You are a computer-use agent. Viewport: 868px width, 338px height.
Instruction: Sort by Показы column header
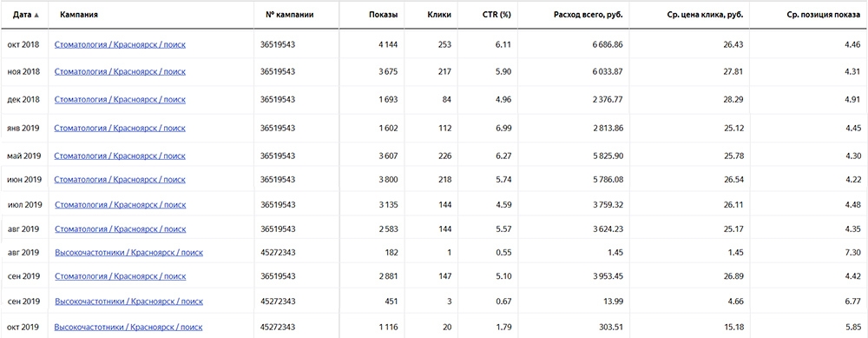click(383, 15)
